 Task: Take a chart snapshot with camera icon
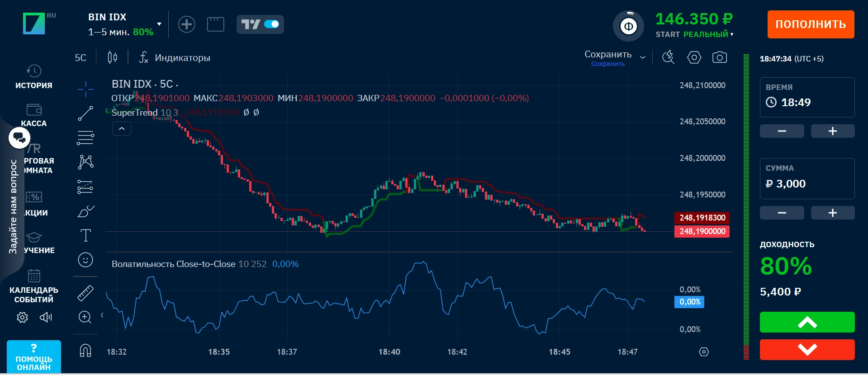coord(719,57)
